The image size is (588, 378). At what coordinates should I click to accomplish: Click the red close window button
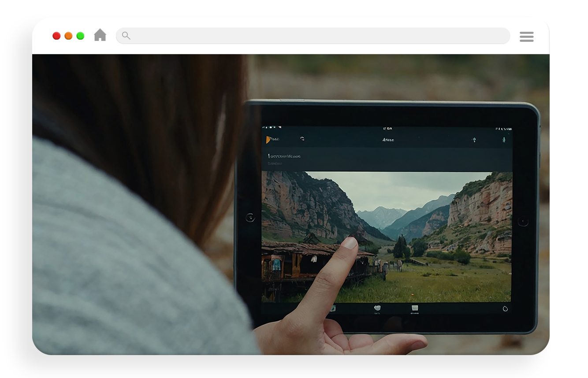(x=56, y=36)
